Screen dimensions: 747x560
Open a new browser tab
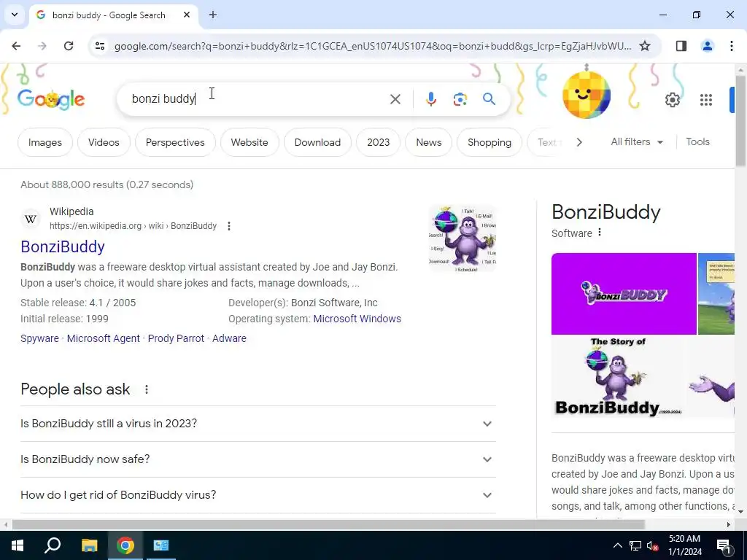click(213, 15)
